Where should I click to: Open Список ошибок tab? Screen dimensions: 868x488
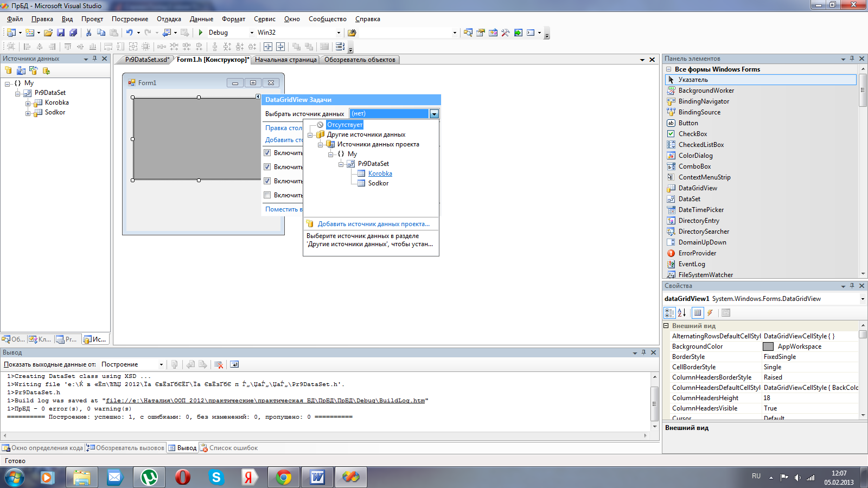228,448
